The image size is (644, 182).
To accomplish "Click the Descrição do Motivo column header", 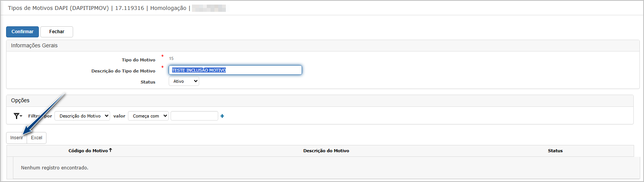I will click(x=326, y=151).
